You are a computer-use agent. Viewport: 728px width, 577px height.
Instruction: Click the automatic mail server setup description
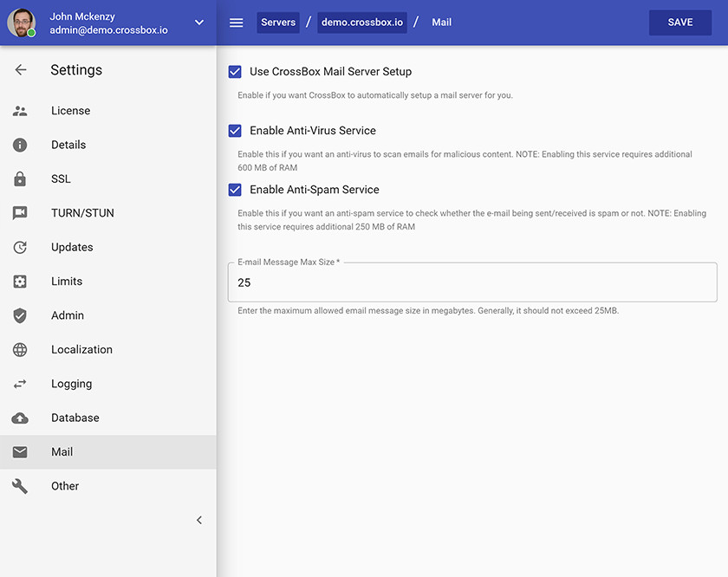click(375, 95)
